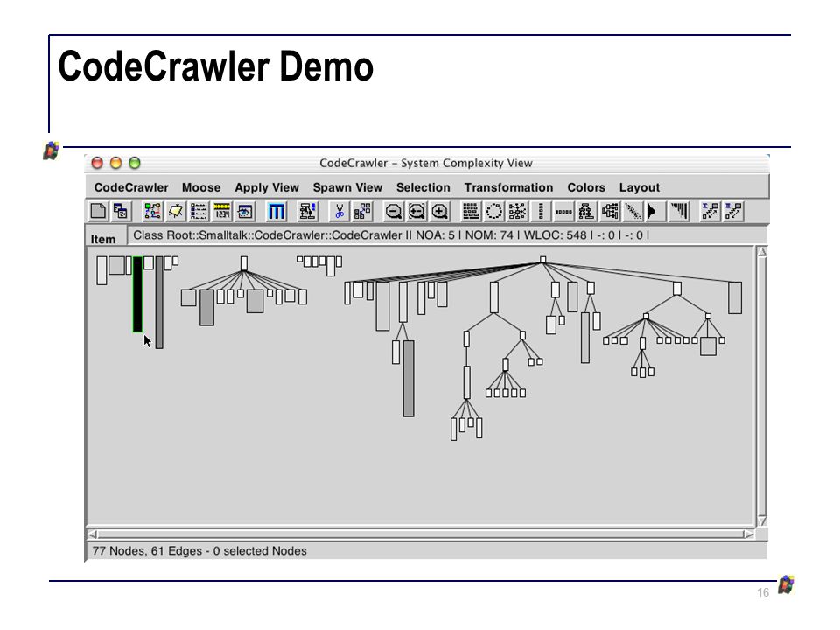Screen dimensions: 840x630
Task: Click the blue columns toolbar icon
Action: click(x=276, y=211)
